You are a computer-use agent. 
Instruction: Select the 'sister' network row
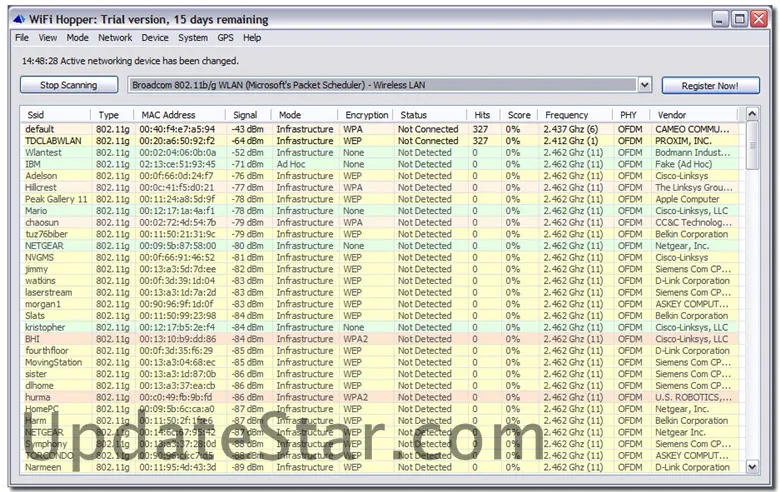pos(383,374)
